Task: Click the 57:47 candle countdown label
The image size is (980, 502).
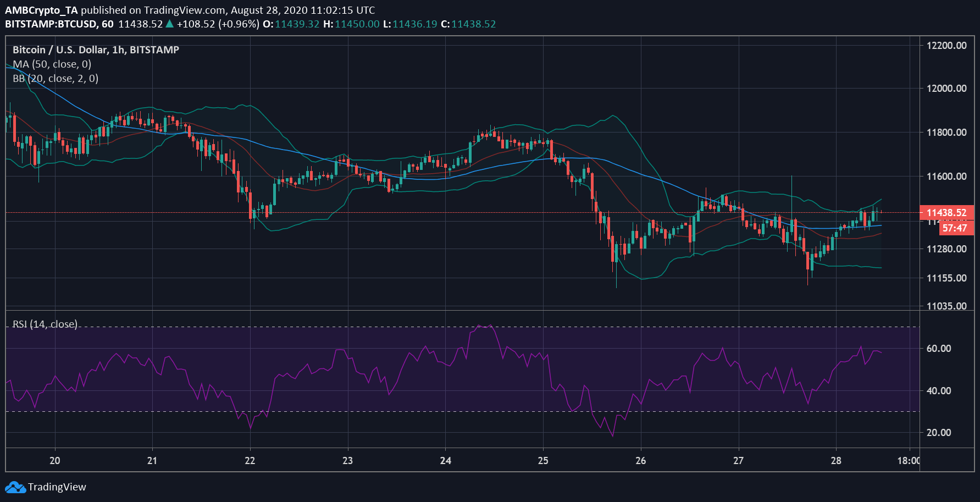Action: (x=955, y=228)
